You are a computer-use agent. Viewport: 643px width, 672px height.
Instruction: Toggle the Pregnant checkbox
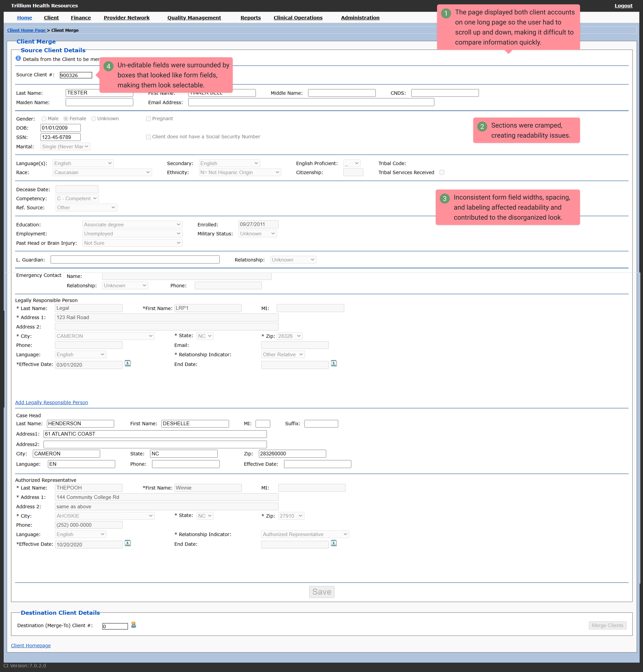148,119
